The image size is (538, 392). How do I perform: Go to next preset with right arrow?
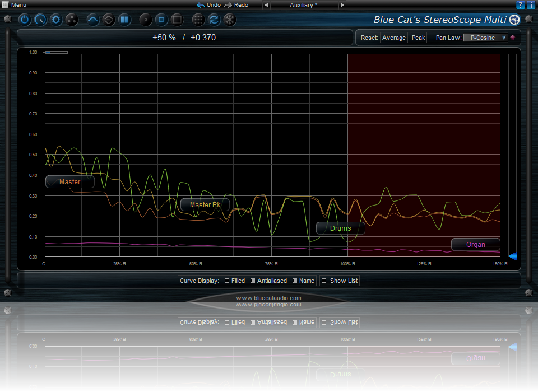tap(341, 5)
